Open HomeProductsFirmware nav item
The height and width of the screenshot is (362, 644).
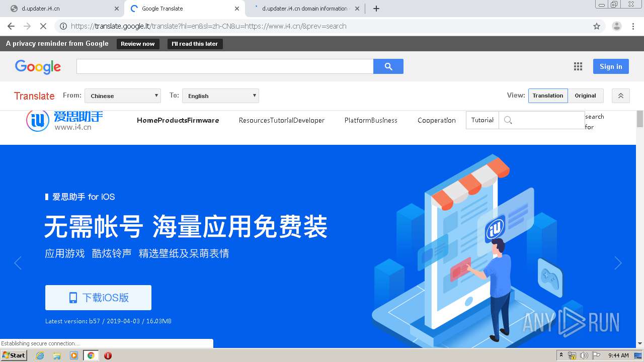(x=178, y=120)
